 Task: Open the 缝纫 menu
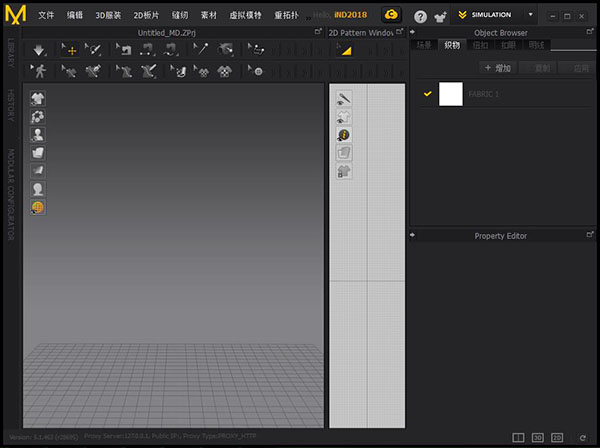pyautogui.click(x=180, y=15)
